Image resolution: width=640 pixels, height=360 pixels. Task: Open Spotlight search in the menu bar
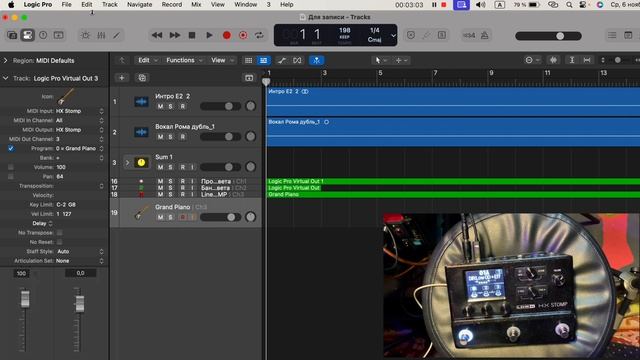click(569, 5)
